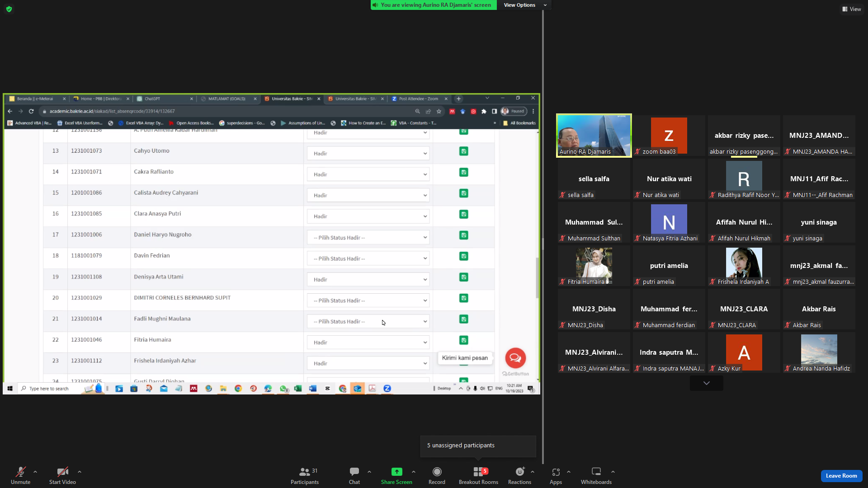Select Andrea Nanda Hafidz participant thumbnail
868x488 pixels.
pos(819,352)
